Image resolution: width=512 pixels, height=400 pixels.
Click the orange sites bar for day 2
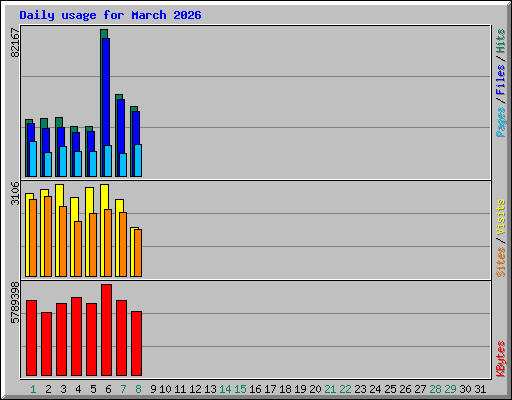48,236
